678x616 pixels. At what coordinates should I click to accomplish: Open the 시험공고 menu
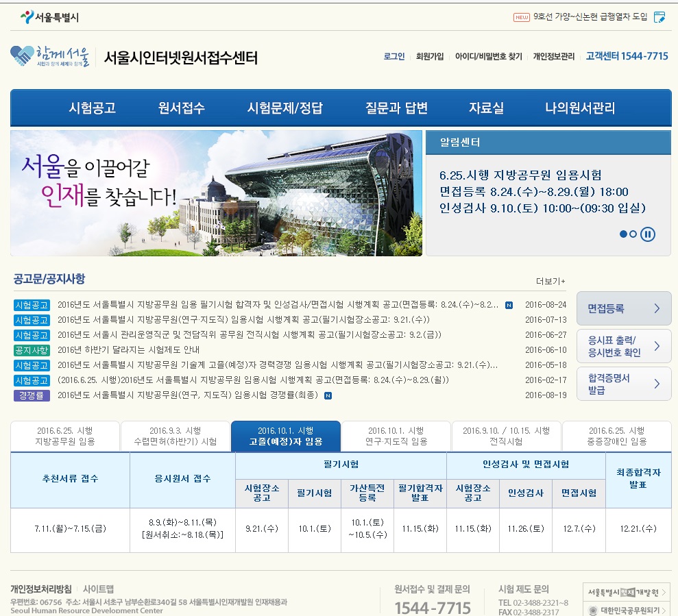point(92,108)
